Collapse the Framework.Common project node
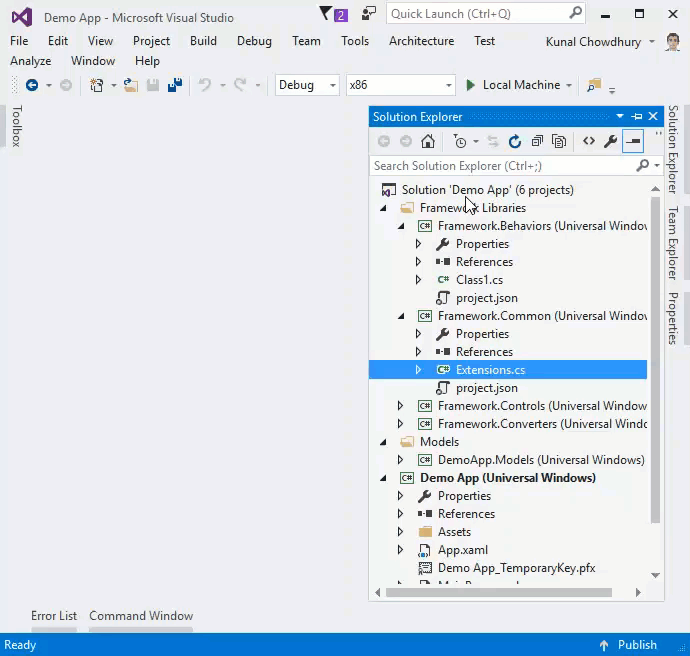This screenshot has height=656, width=690. click(401, 316)
